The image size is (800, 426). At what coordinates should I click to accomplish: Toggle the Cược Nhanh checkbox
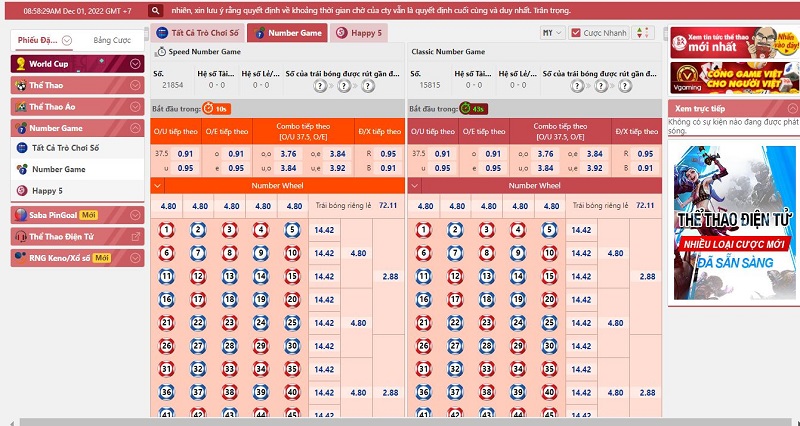(576, 33)
